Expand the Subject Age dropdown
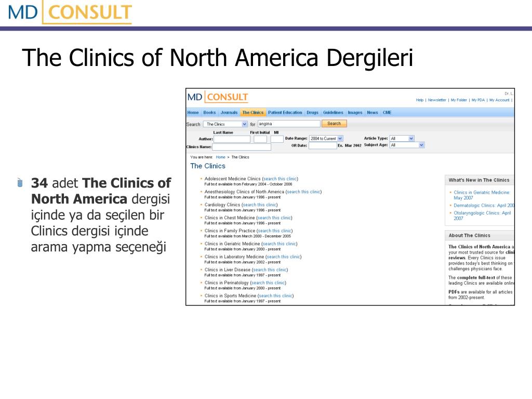Viewport: 532px width, 399px height. coord(407,145)
